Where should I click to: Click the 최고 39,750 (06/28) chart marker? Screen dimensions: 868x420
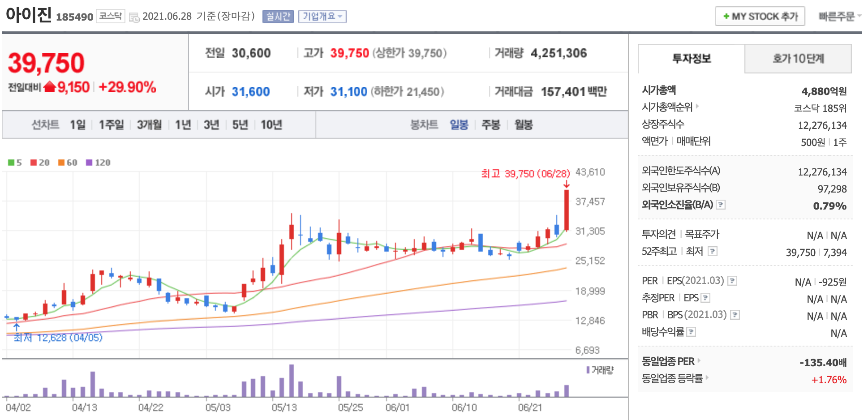pos(525,174)
